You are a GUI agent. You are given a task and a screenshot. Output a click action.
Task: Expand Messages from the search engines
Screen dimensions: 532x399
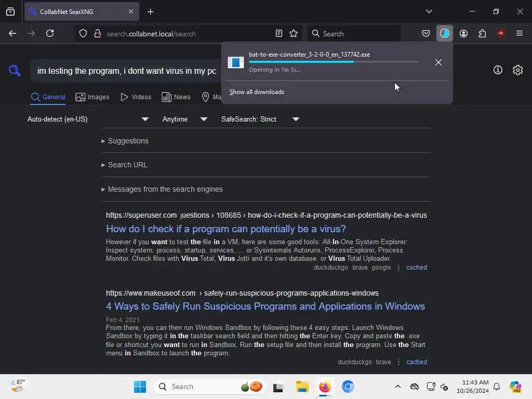click(162, 189)
